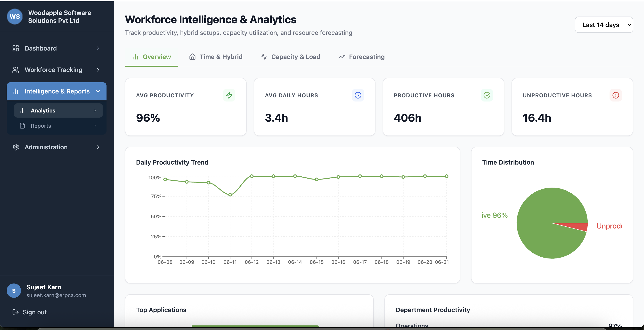Expand the Dashboard menu chevron
The height and width of the screenshot is (330, 644).
pyautogui.click(x=98, y=48)
